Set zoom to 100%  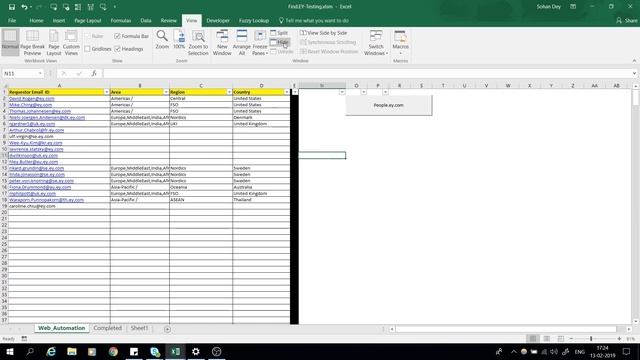click(x=179, y=40)
